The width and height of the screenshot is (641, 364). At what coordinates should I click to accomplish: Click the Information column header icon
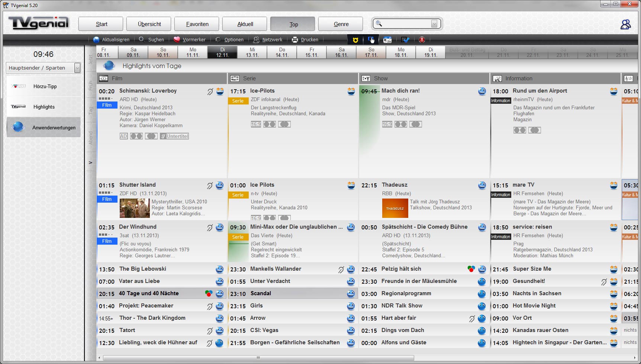click(497, 78)
